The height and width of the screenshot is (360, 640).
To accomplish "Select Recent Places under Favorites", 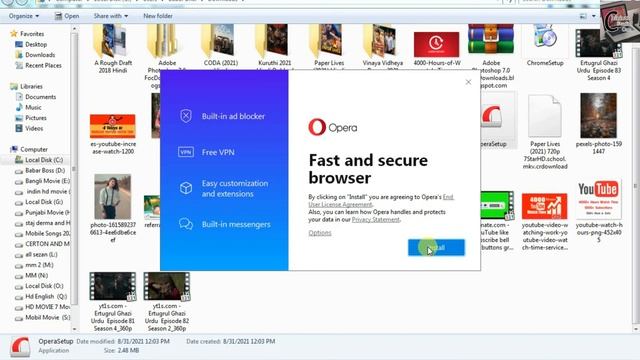I will (x=38, y=65).
